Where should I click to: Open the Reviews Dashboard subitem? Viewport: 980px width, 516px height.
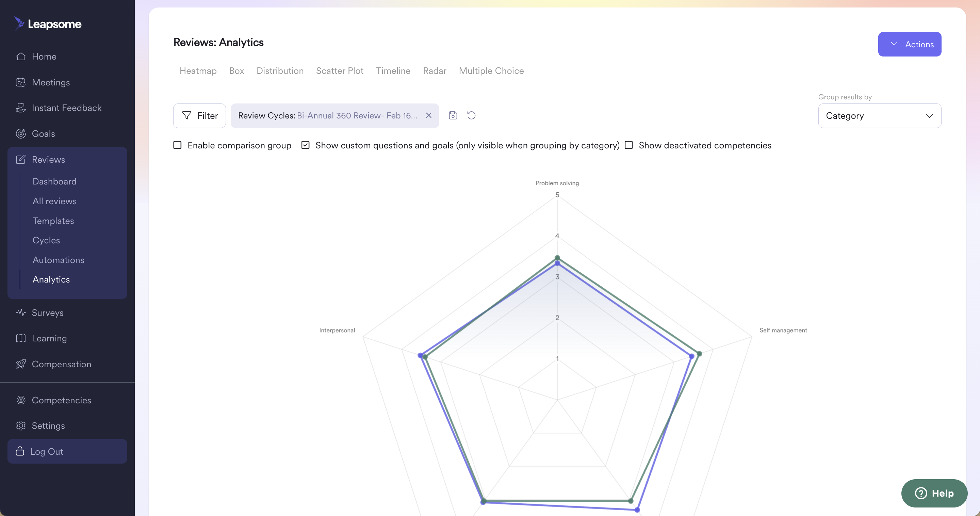tap(54, 181)
